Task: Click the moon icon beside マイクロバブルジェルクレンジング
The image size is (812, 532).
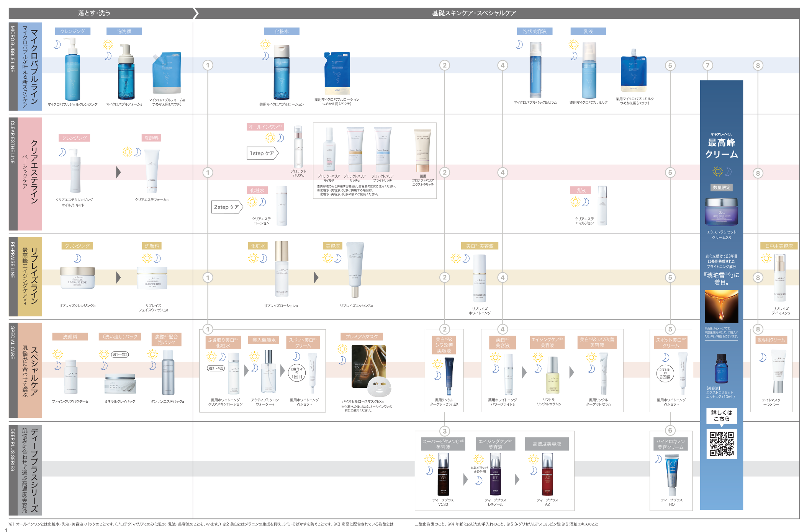Action: (57, 44)
